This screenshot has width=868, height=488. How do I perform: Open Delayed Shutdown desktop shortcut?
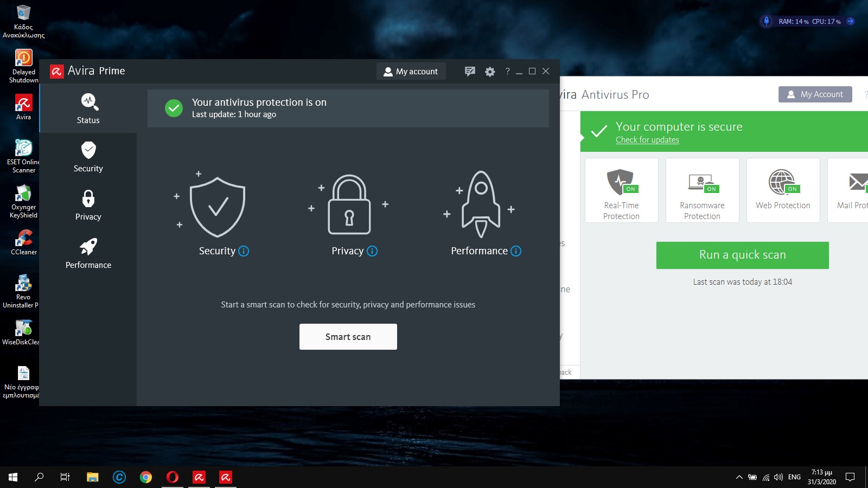click(x=23, y=66)
